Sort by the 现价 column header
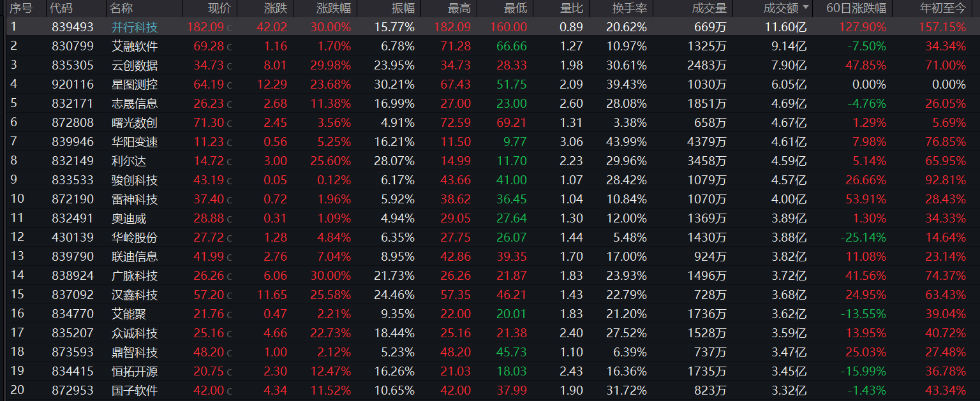This screenshot has height=401, width=980. pos(219,8)
